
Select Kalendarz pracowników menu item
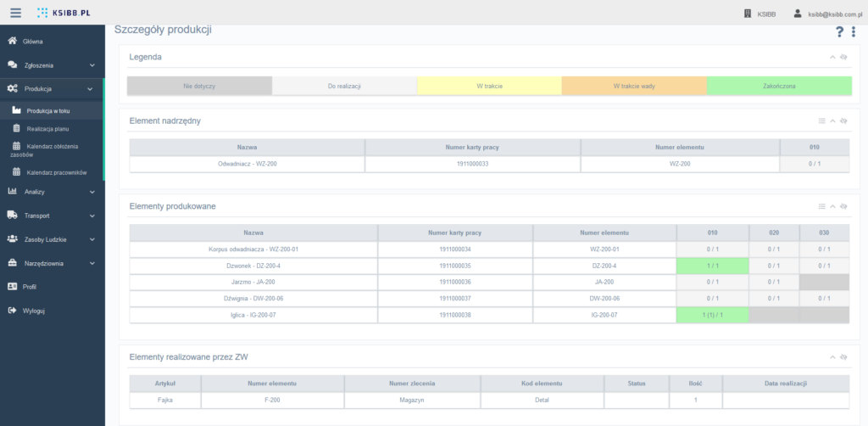(x=56, y=172)
